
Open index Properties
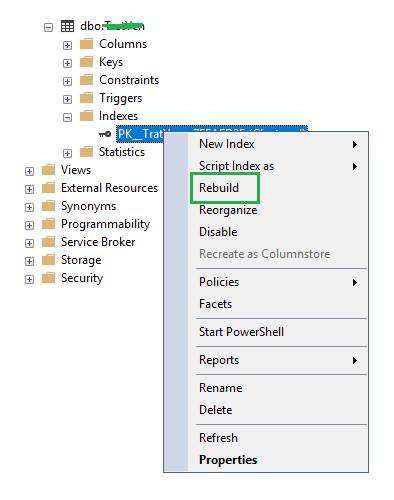click(278, 460)
